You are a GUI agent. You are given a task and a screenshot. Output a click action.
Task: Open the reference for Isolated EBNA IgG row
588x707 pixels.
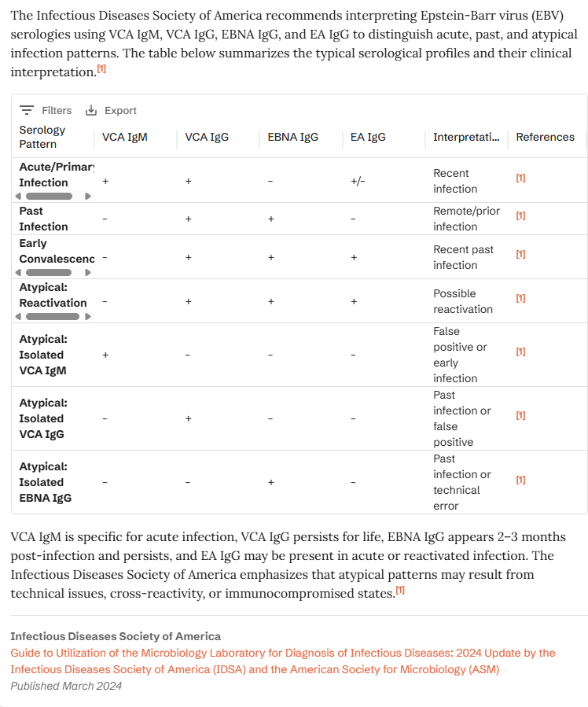[x=520, y=480]
